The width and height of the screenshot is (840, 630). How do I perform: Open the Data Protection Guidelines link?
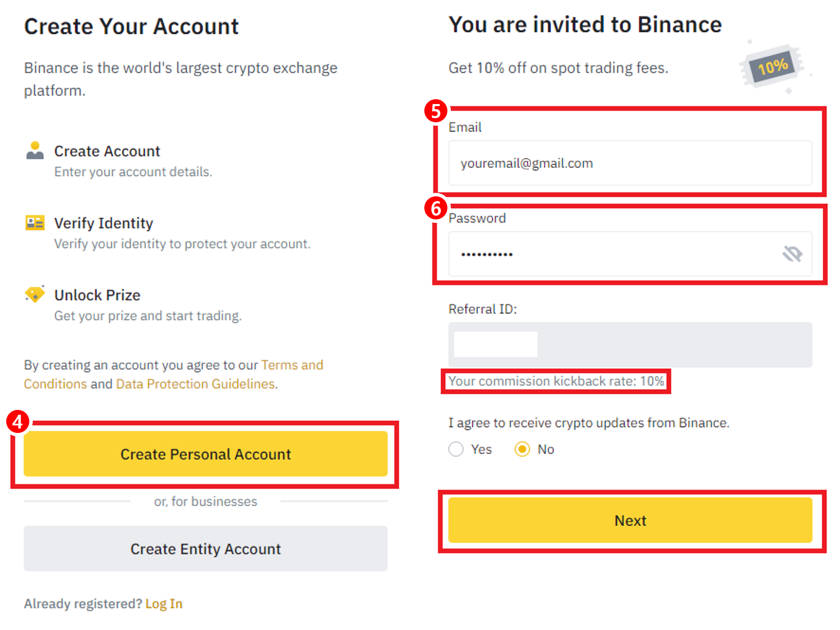coord(195,384)
